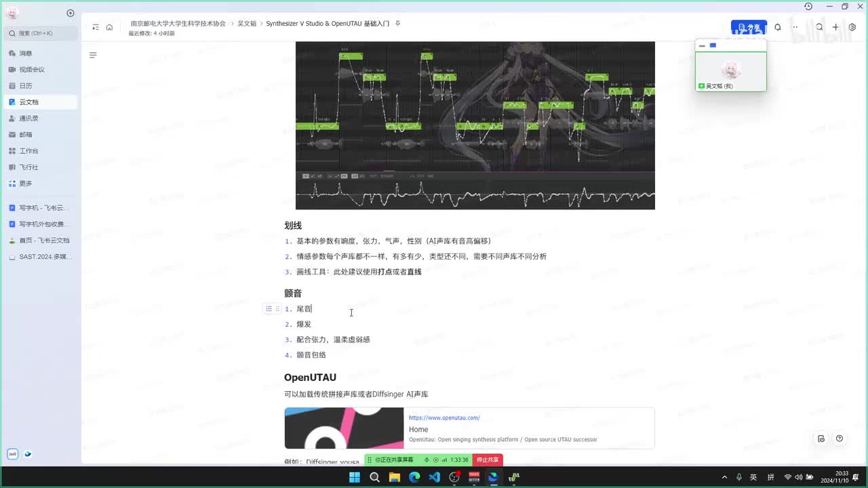Pin the document with pushpin icon

coord(398,23)
